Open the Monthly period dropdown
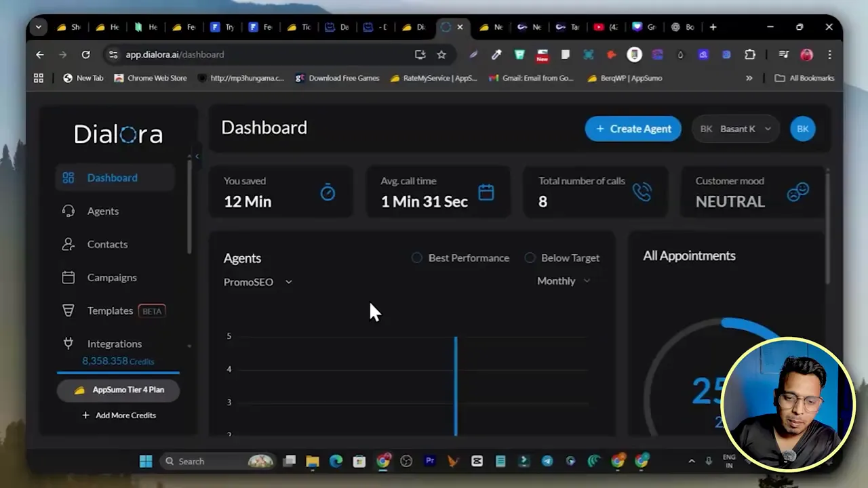This screenshot has height=488, width=868. pos(563,281)
